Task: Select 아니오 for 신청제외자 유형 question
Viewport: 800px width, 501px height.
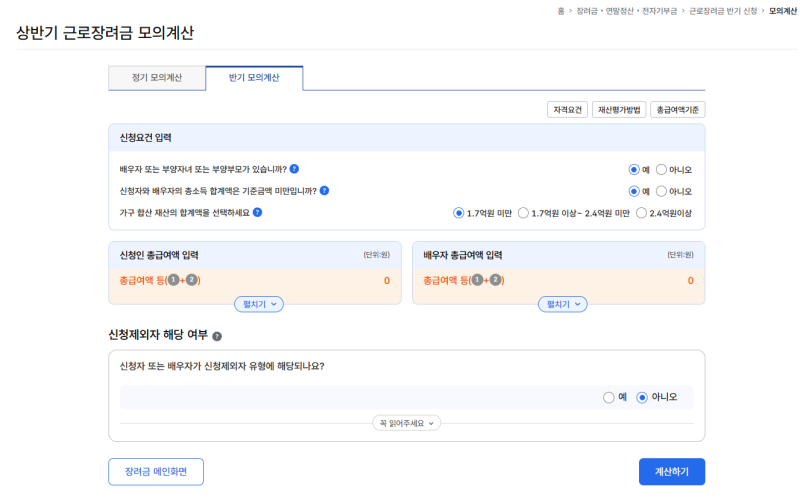Action: pyautogui.click(x=642, y=397)
